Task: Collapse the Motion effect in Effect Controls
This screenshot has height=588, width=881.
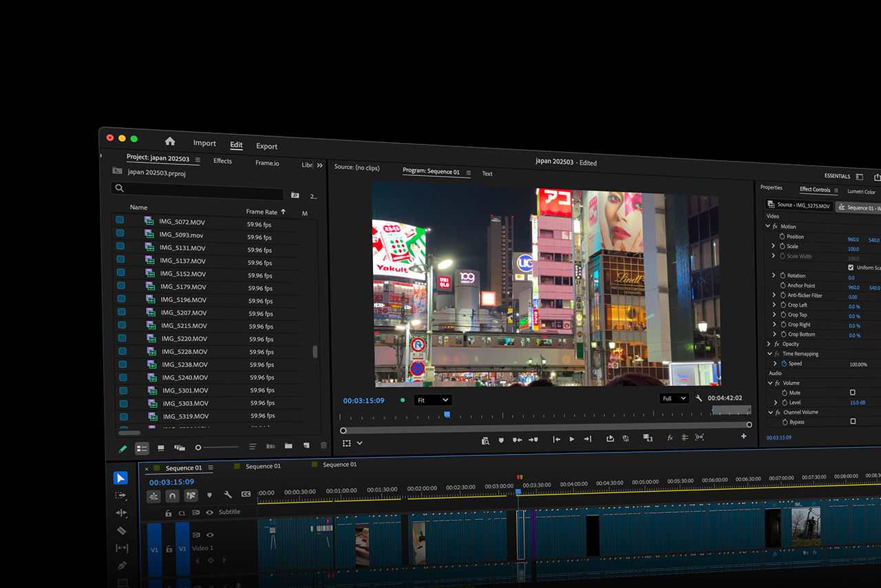Action: [767, 226]
